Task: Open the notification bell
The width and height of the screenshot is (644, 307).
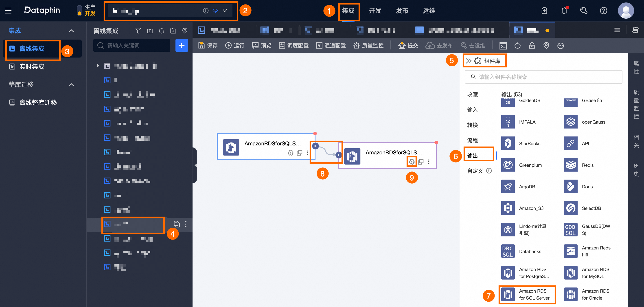Action: pos(564,11)
